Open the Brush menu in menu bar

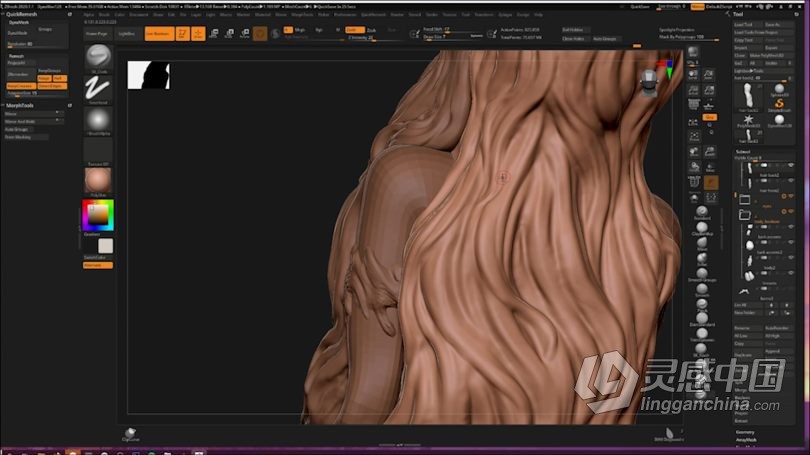[x=104, y=15]
